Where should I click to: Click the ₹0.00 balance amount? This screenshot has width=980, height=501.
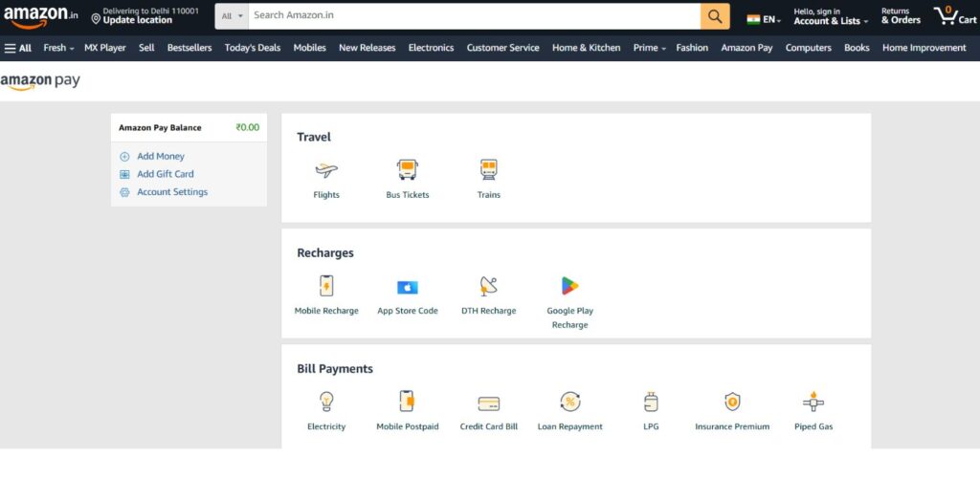click(248, 127)
